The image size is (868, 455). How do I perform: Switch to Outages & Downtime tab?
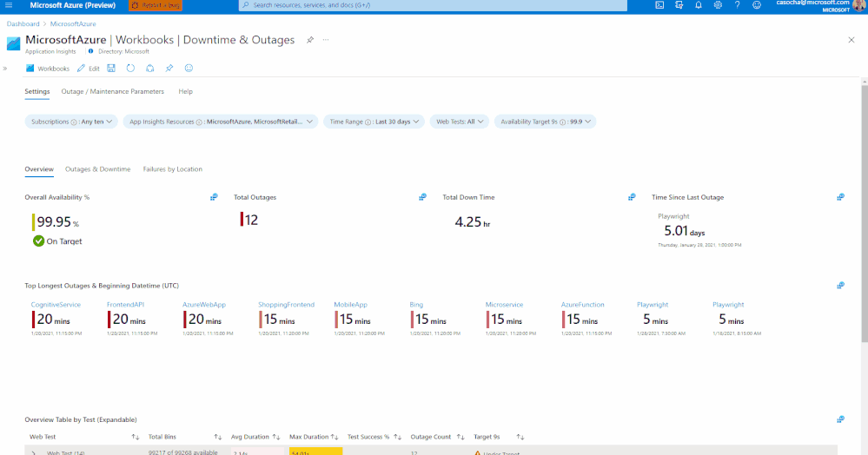tap(98, 169)
